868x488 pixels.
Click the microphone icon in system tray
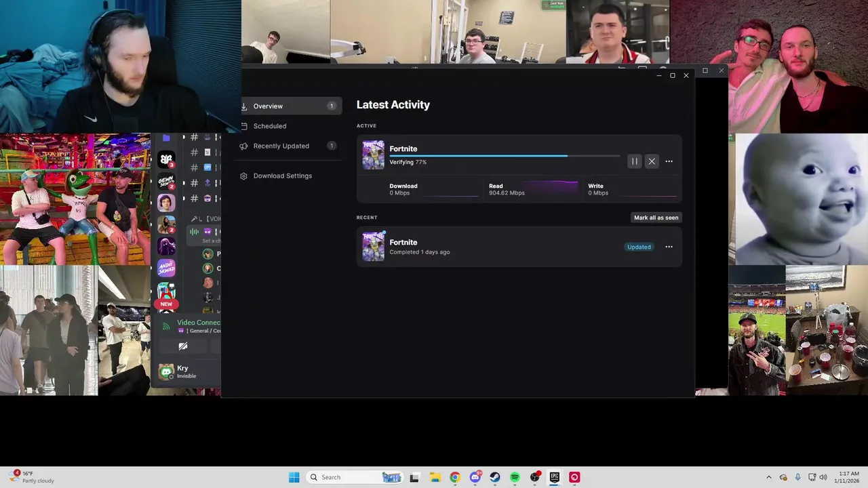coord(797,477)
